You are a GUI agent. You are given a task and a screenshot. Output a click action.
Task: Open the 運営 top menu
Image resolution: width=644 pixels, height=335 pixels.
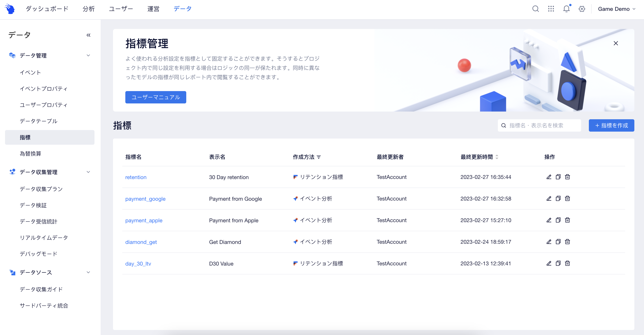click(153, 9)
